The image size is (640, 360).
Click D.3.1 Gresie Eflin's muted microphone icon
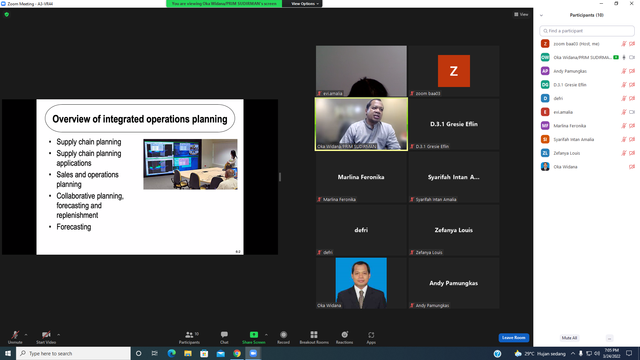click(624, 85)
